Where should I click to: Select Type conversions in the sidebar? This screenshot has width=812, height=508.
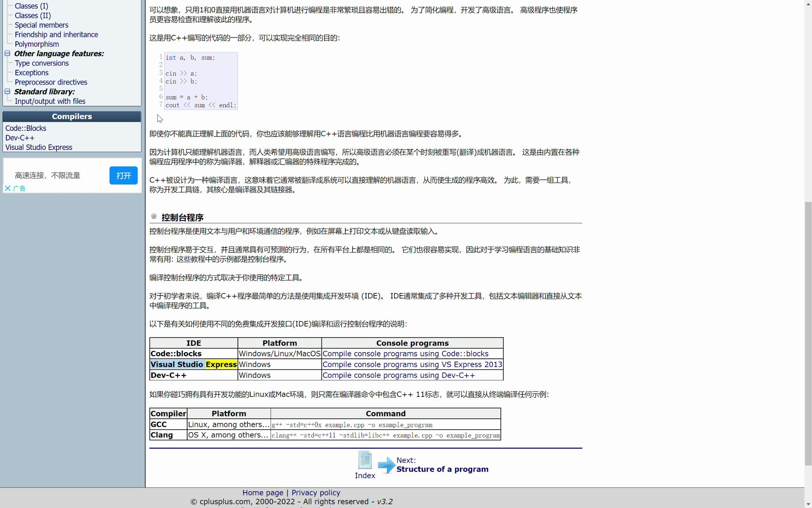pyautogui.click(x=42, y=63)
